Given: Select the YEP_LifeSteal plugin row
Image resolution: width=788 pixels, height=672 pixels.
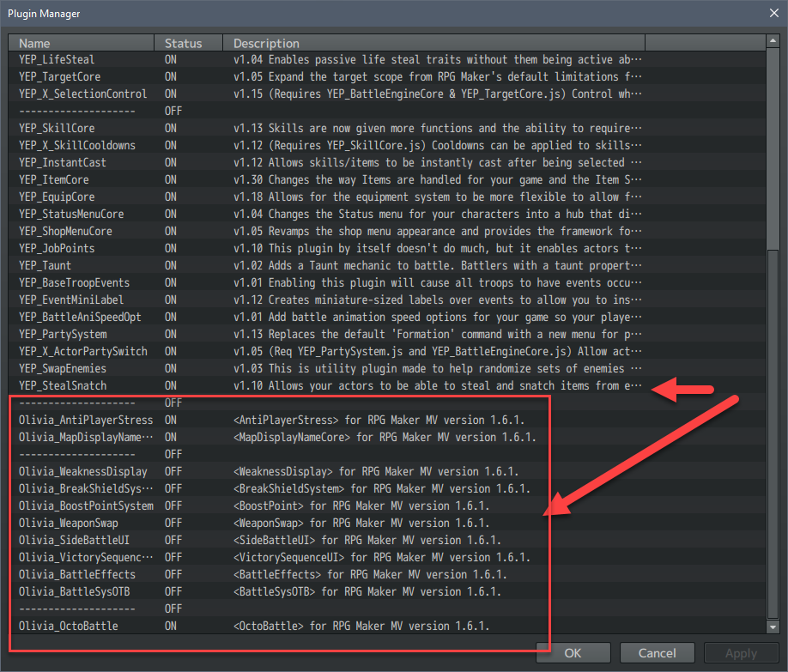Looking at the screenshot, I should (x=387, y=59).
